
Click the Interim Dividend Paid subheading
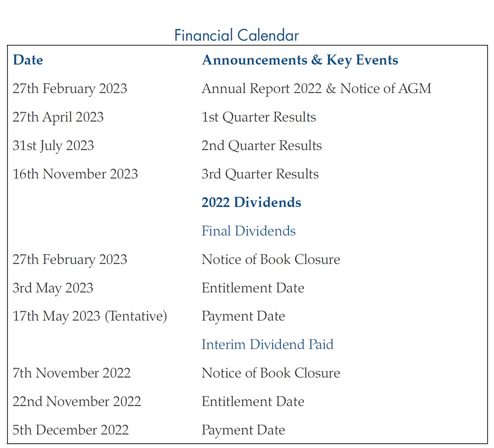tap(267, 344)
